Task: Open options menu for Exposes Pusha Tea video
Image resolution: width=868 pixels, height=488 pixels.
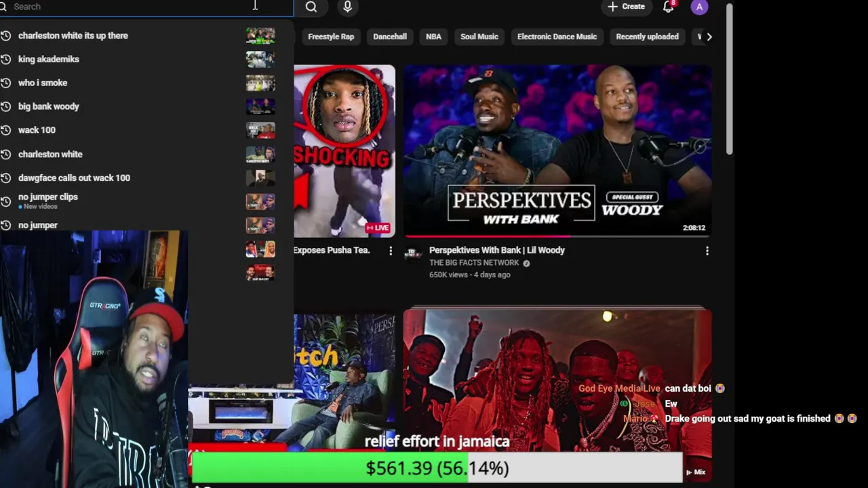Action: pos(390,251)
